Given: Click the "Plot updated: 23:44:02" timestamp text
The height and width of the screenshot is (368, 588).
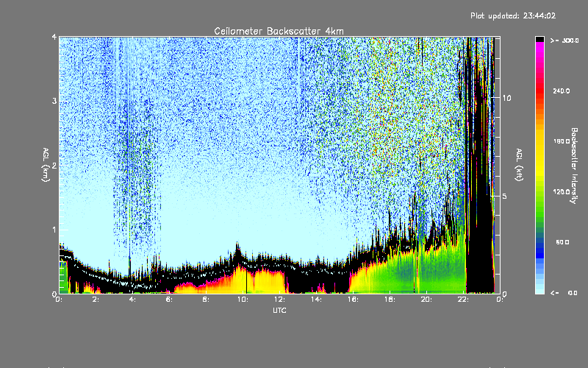Looking at the screenshot, I should 513,15.
